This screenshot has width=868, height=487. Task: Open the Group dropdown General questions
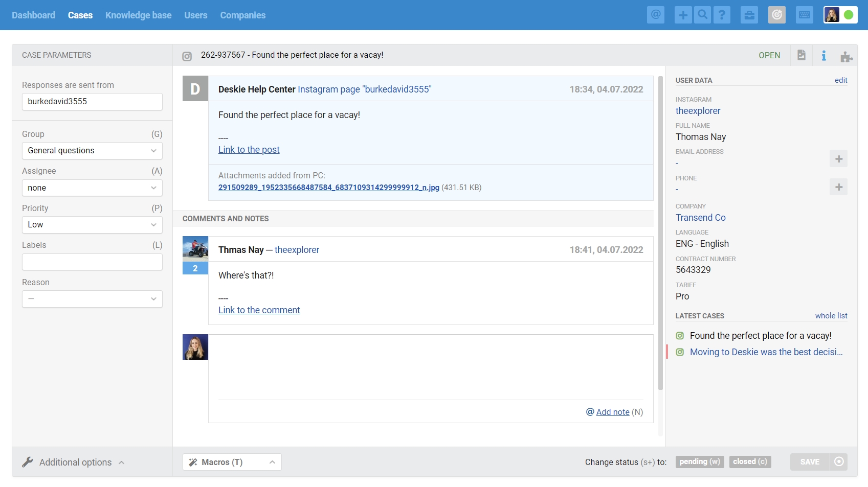[x=92, y=151]
